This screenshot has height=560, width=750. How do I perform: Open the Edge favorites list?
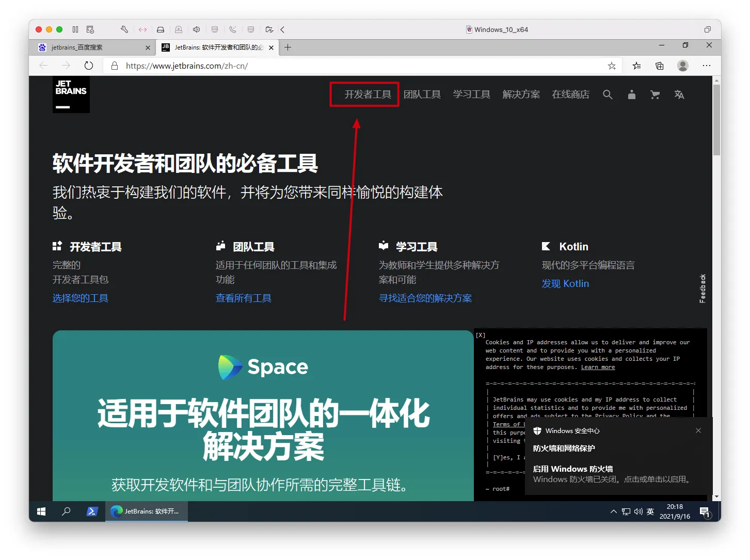[637, 66]
